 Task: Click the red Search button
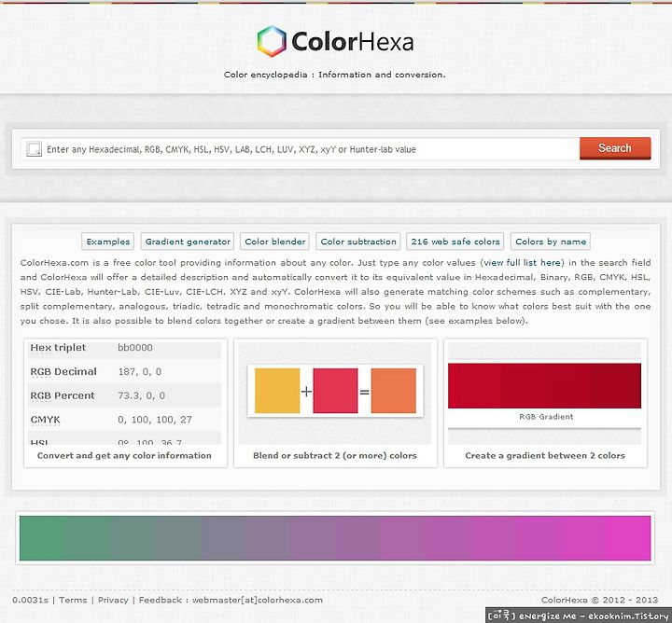click(x=615, y=148)
